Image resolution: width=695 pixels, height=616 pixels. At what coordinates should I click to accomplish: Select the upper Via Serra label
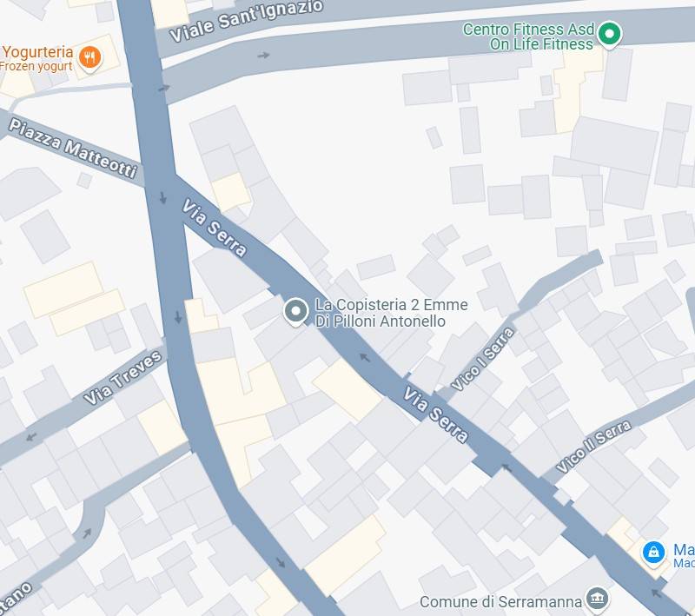pos(214,228)
